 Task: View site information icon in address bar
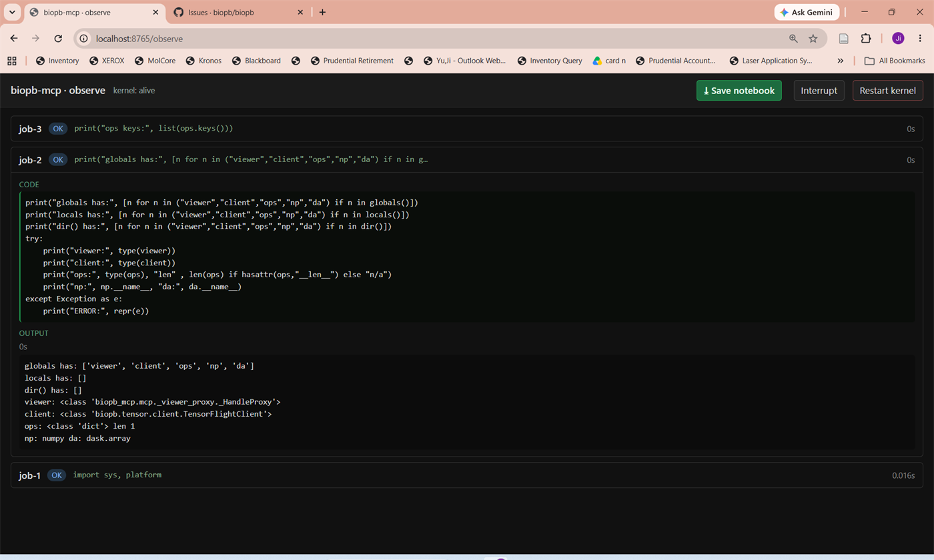pos(84,39)
